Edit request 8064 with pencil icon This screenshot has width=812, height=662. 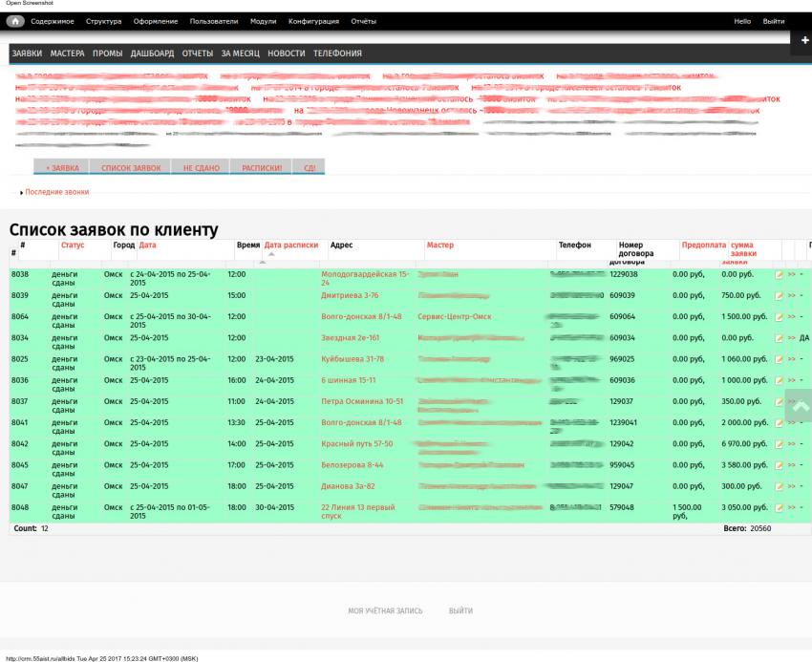click(x=779, y=317)
